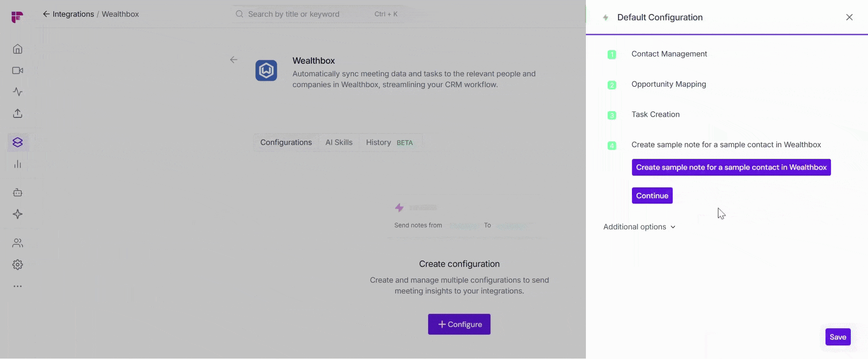Click the green step 3 badge

[x=612, y=115]
